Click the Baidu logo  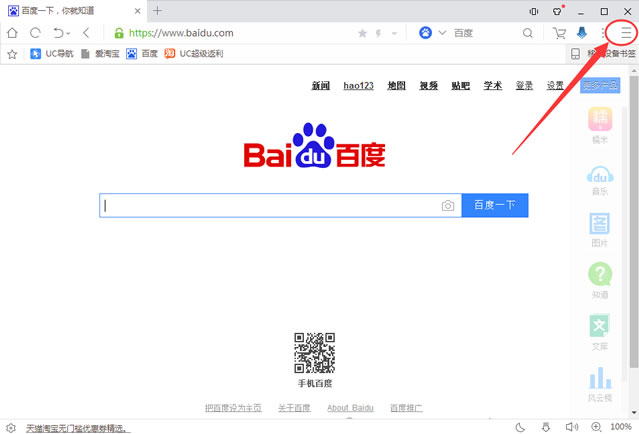pyautogui.click(x=314, y=145)
